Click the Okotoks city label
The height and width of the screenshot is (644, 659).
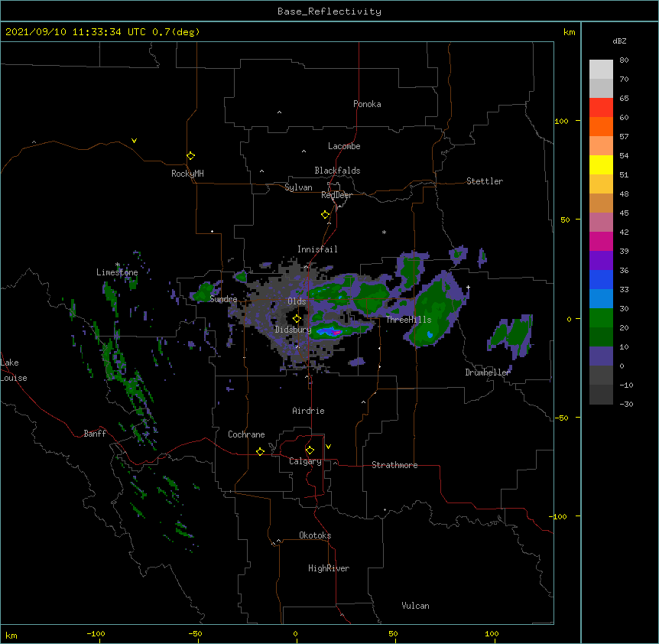[x=315, y=535]
